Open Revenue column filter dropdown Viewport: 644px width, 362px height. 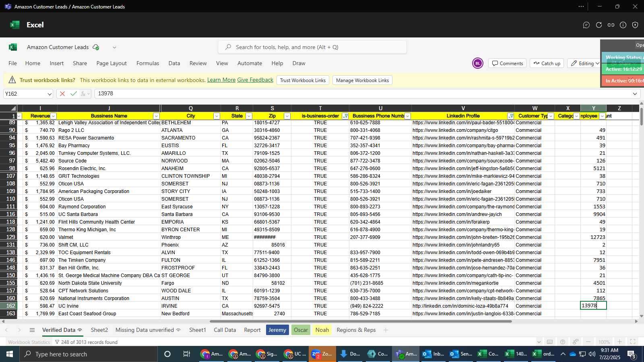coord(53,116)
